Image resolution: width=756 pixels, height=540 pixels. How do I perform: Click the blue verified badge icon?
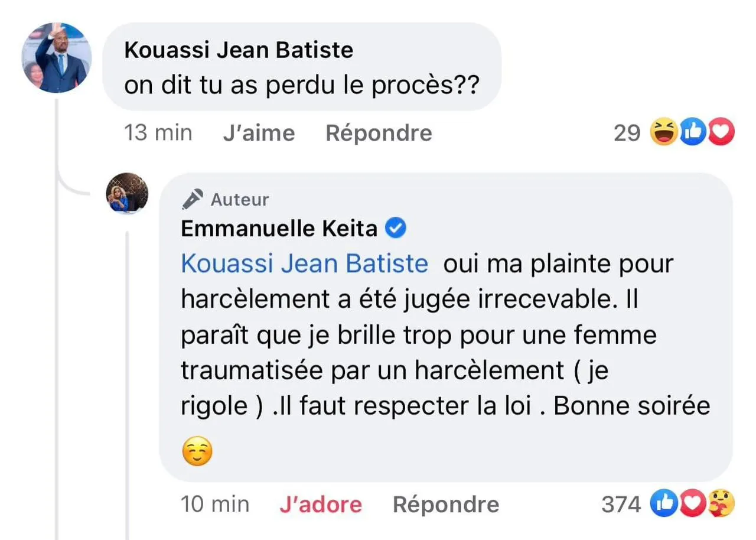click(x=396, y=228)
